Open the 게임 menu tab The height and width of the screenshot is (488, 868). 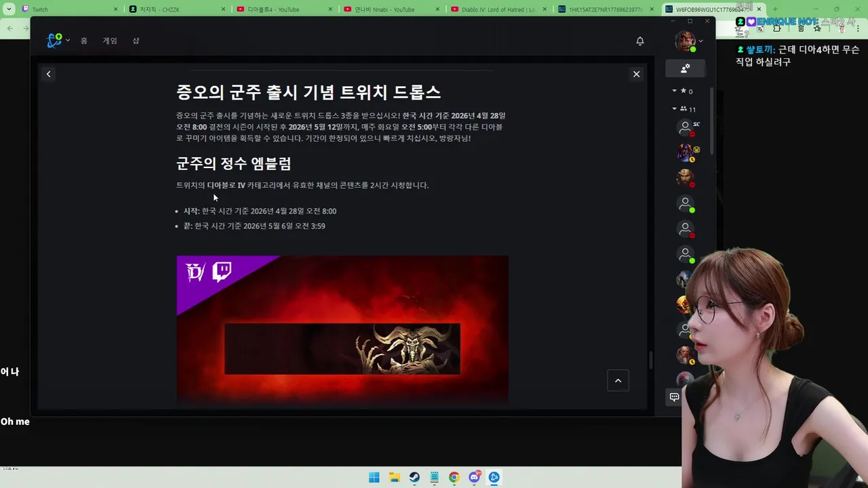(110, 41)
